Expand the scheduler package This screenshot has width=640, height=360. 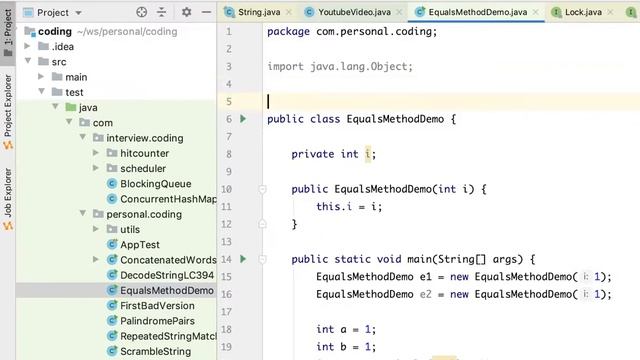96,168
